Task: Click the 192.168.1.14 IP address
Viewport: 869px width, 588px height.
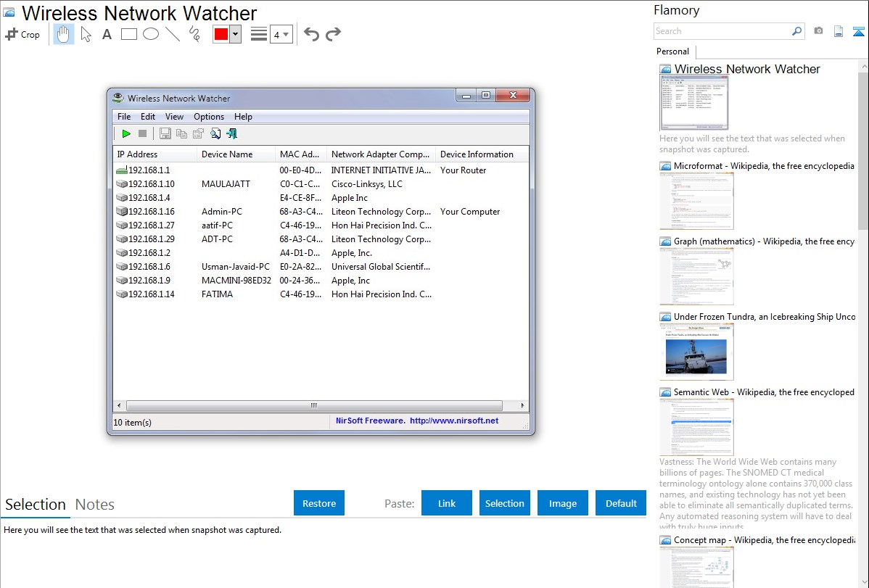Action: click(152, 294)
